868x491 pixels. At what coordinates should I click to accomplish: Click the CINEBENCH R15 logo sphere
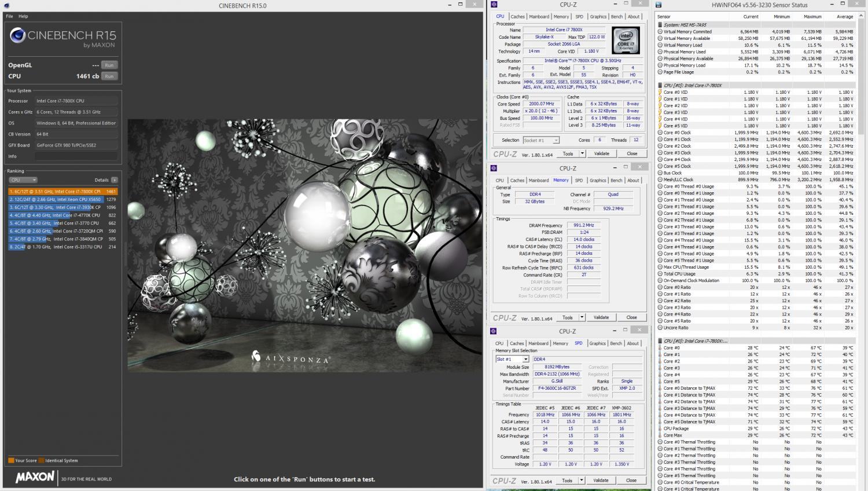(x=18, y=36)
